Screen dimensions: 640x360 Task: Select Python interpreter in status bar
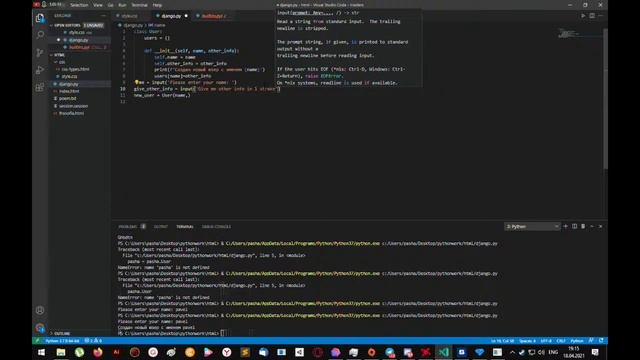(62, 340)
